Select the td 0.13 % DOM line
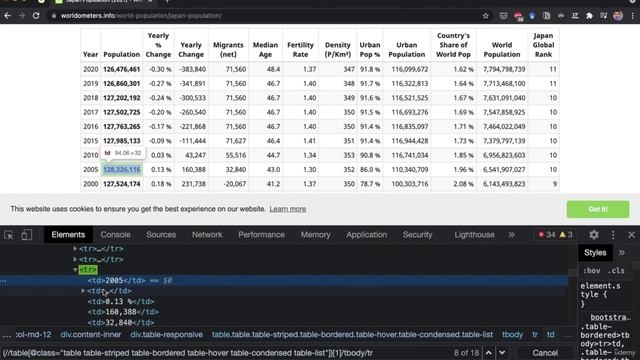Image resolution: width=640 pixels, height=360 pixels. pyautogui.click(x=121, y=301)
